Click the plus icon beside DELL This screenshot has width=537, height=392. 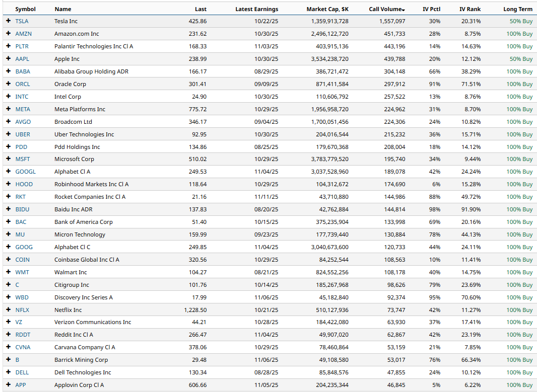tap(9, 372)
